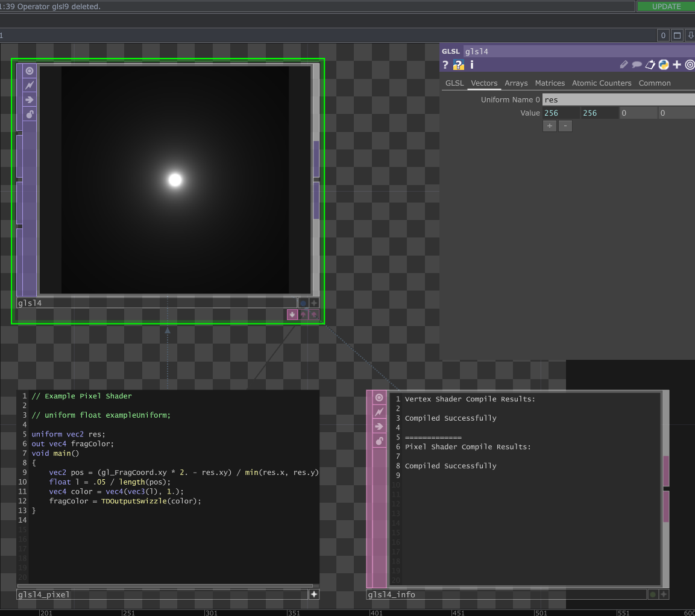Click the target icon in parameter header
695x616 pixels.
pyautogui.click(x=690, y=65)
